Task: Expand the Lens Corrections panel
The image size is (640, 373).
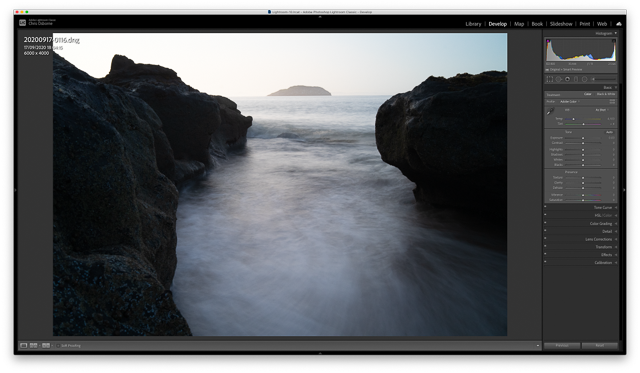Action: [x=616, y=239]
